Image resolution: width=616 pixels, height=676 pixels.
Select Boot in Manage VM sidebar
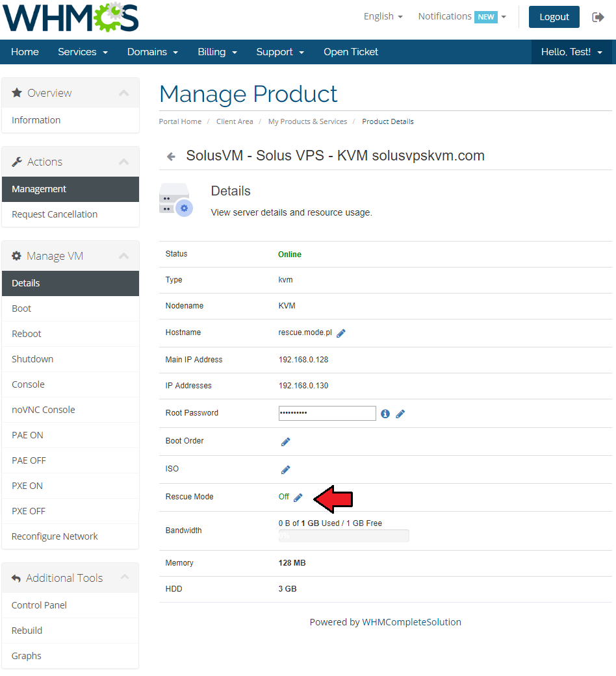70,308
